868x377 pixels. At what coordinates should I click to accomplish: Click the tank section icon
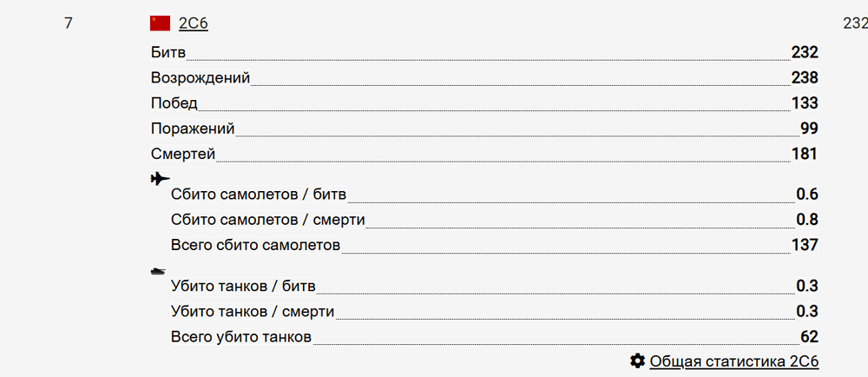[158, 271]
